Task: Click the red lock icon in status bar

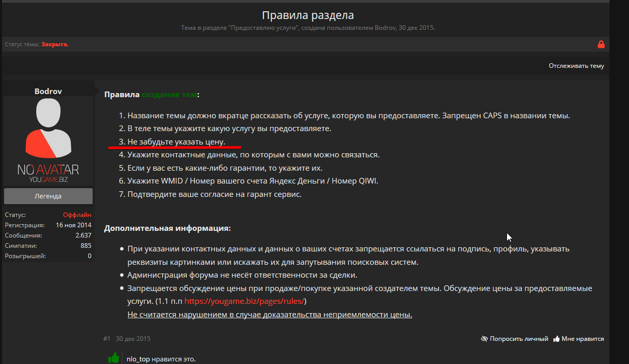Action: pos(601,44)
